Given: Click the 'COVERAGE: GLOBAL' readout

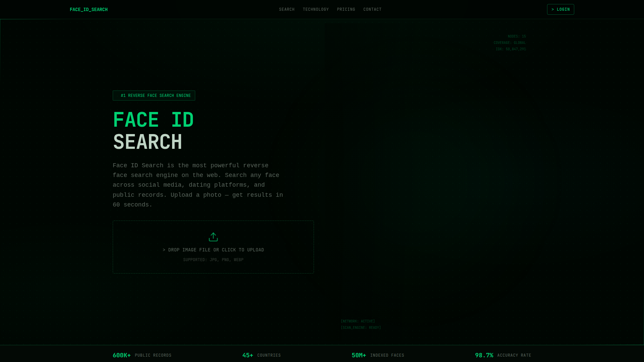Looking at the screenshot, I should pyautogui.click(x=509, y=43).
